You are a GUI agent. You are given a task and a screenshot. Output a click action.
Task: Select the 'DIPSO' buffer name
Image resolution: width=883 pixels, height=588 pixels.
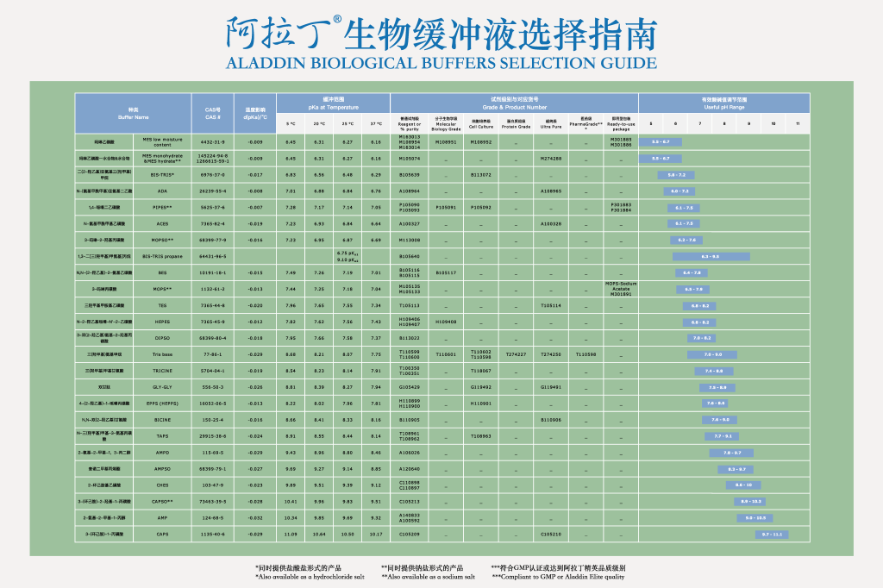coord(162,338)
